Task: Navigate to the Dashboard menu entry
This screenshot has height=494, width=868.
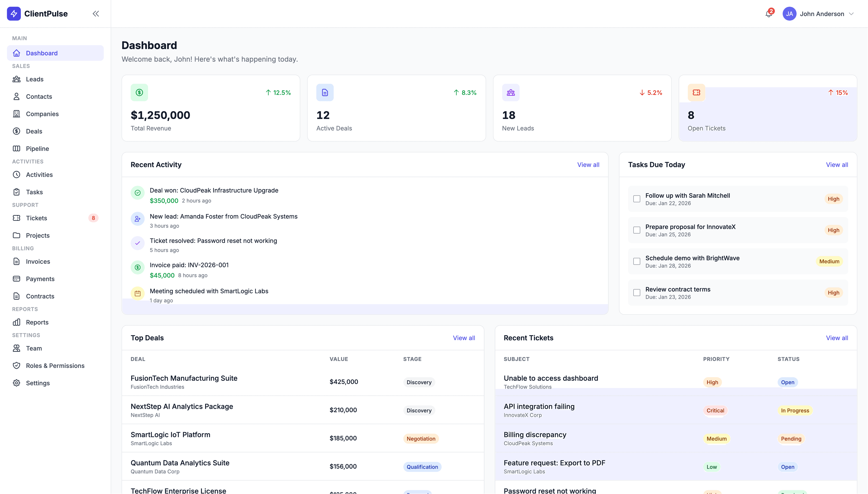Action: (41, 53)
